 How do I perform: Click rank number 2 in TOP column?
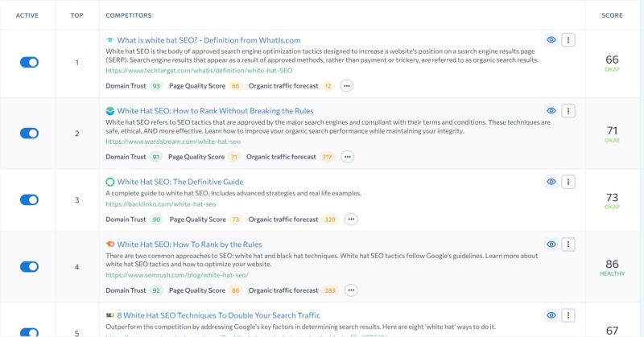click(76, 134)
